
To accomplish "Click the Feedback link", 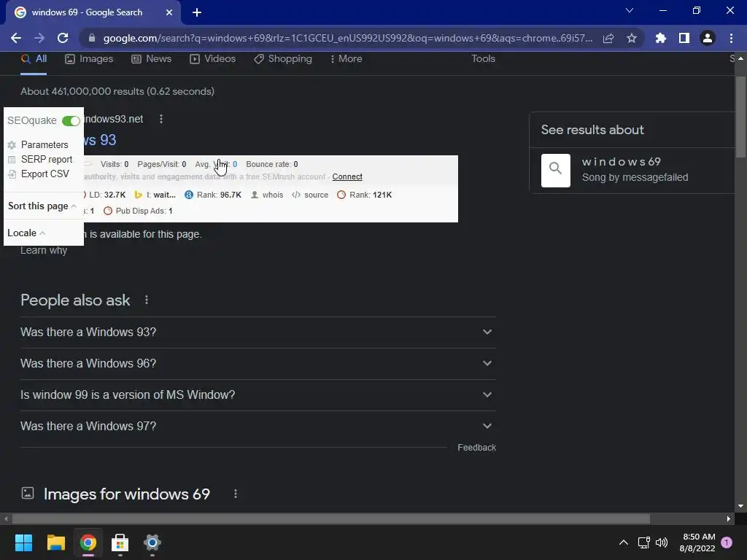I will (476, 448).
